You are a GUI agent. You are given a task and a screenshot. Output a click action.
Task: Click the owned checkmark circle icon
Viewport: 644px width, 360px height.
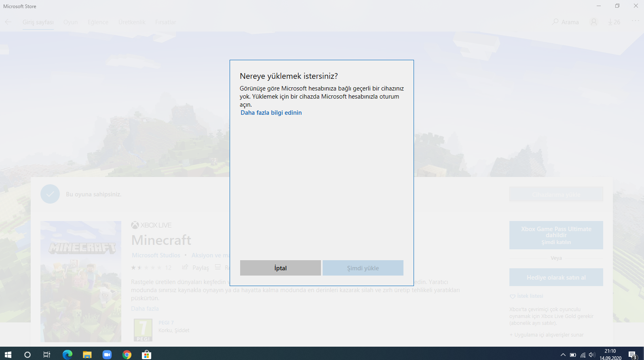(50, 194)
